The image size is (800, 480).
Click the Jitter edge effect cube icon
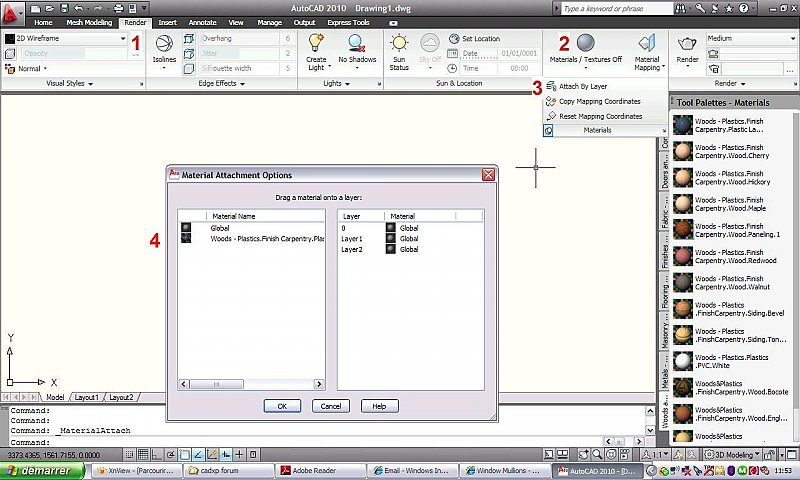tap(189, 54)
